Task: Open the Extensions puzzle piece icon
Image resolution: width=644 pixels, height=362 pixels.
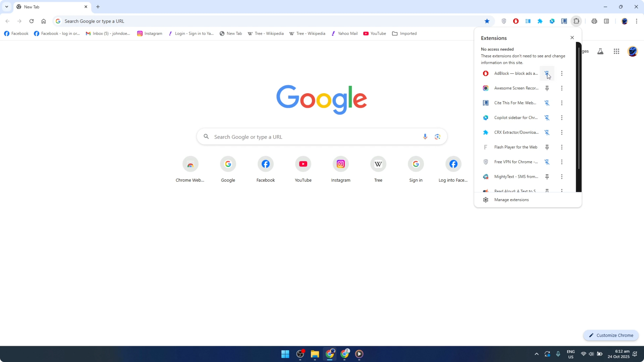Action: tap(576, 21)
